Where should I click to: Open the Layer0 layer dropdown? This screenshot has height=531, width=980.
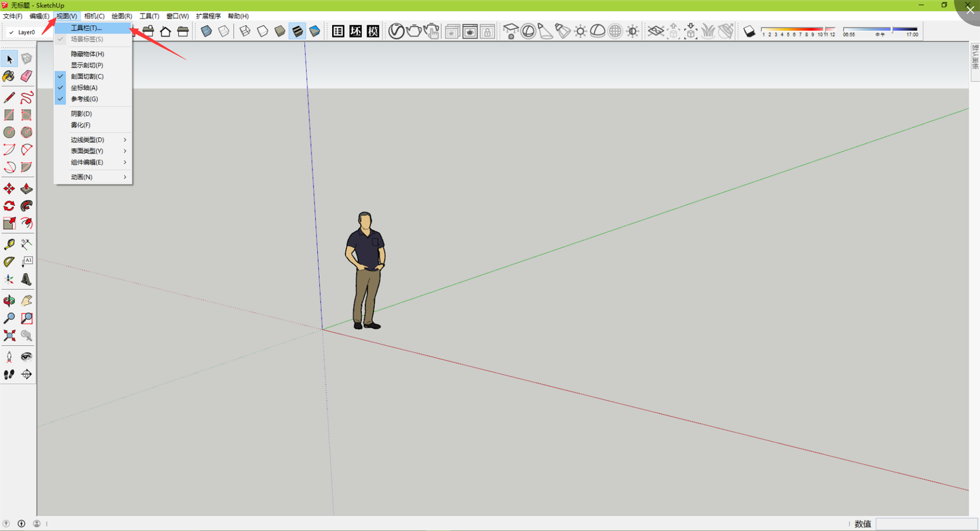coord(27,32)
